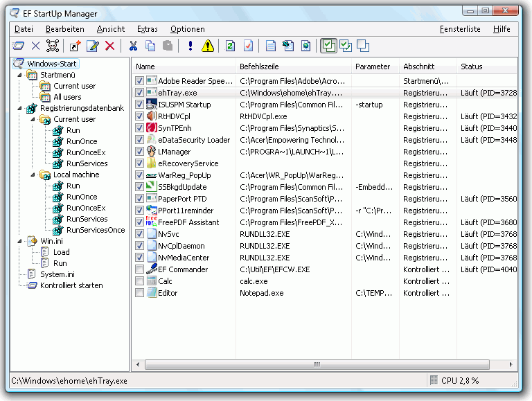Viewport: 532px width, 401px height.
Task: Click the pencil edit entry icon
Action: coord(92,46)
